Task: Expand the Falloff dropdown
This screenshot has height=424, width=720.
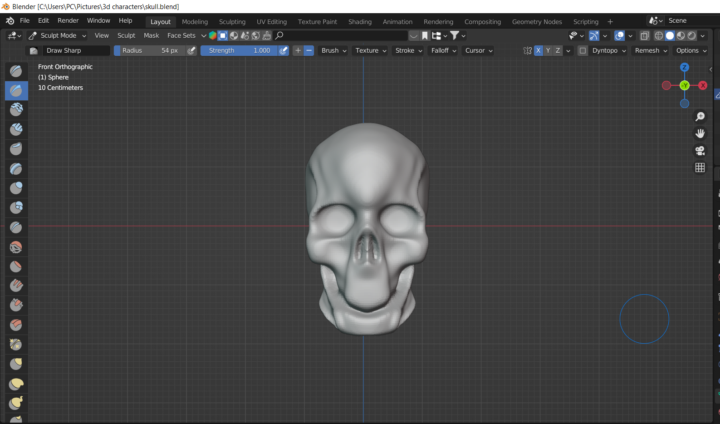Action: tap(441, 50)
